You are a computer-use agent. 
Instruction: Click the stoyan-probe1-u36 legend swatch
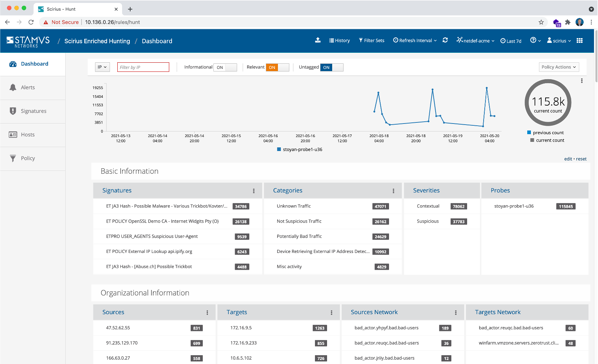tap(279, 149)
